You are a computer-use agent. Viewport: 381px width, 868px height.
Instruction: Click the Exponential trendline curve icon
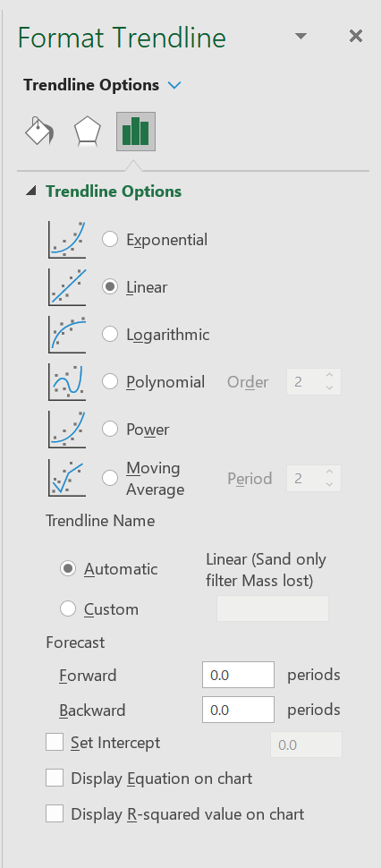pyautogui.click(x=67, y=240)
